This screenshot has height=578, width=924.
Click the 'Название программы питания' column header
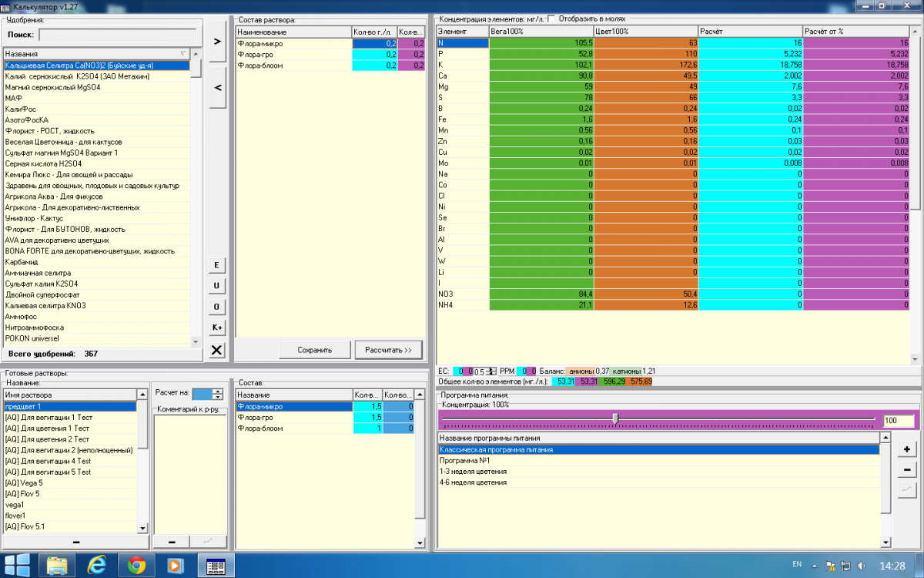pos(658,439)
